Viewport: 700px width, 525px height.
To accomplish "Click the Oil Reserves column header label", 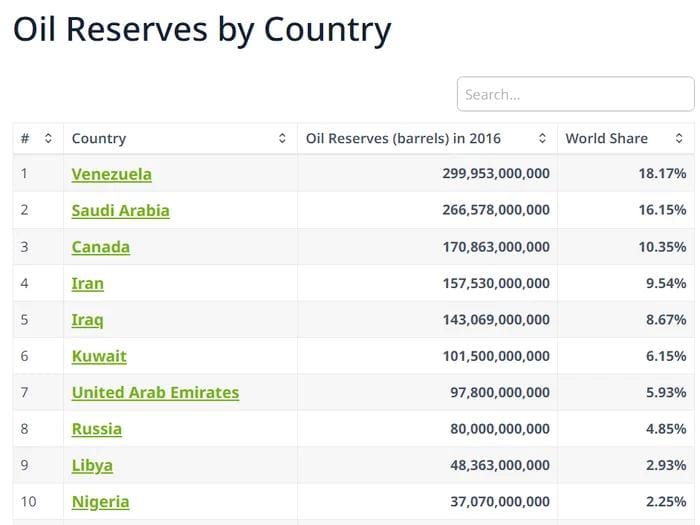I will (403, 139).
